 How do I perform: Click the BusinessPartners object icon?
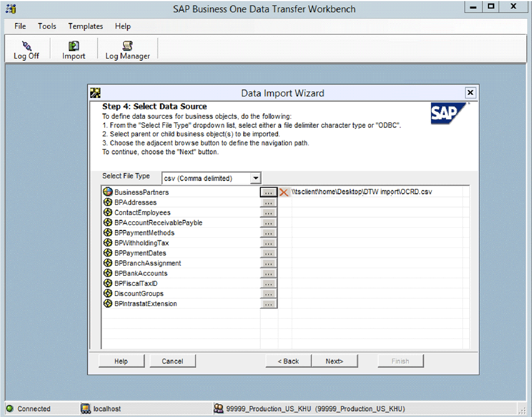tap(108, 192)
